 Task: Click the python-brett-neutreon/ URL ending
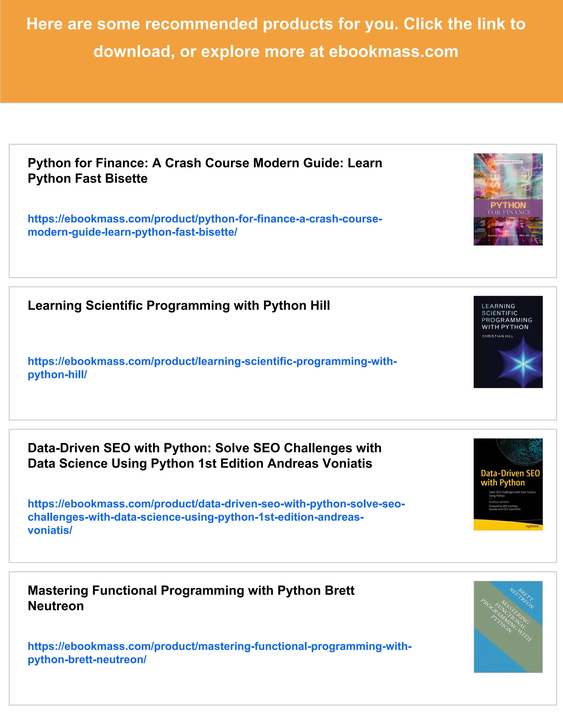pyautogui.click(x=87, y=660)
